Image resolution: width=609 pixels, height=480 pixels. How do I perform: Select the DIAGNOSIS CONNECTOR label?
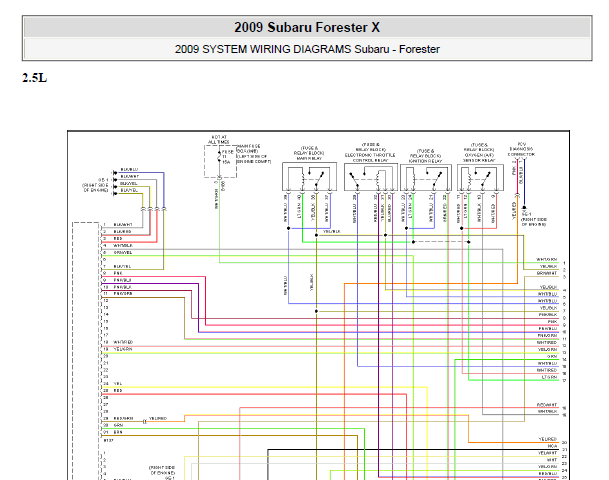[x=522, y=151]
